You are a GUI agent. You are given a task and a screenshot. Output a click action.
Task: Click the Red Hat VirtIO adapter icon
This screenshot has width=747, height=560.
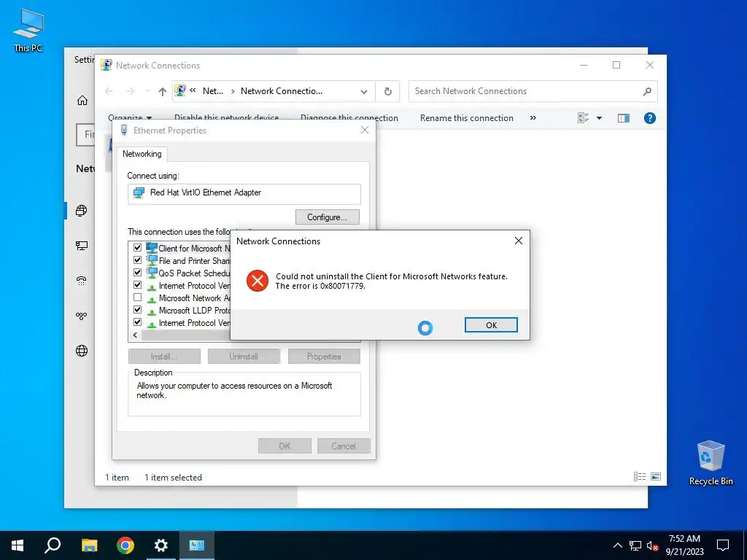click(139, 192)
